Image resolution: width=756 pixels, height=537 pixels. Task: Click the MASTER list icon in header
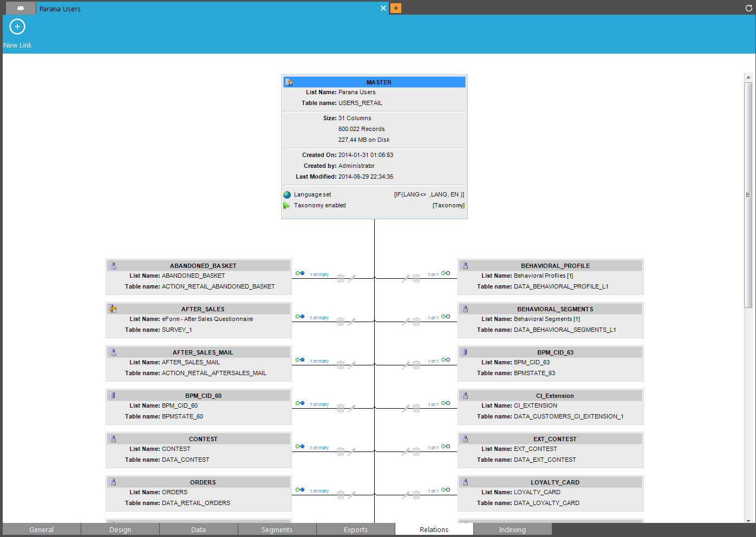click(289, 82)
